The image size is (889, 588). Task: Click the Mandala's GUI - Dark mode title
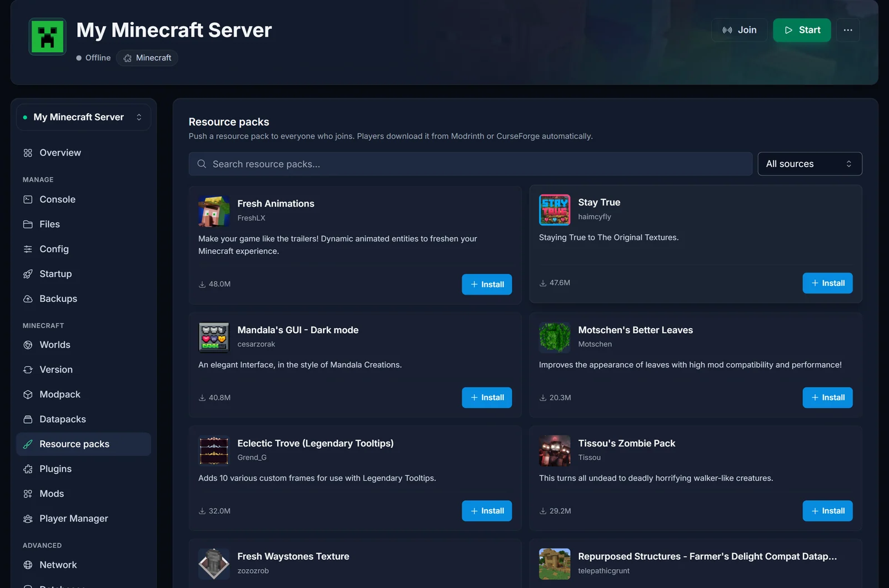(x=298, y=330)
